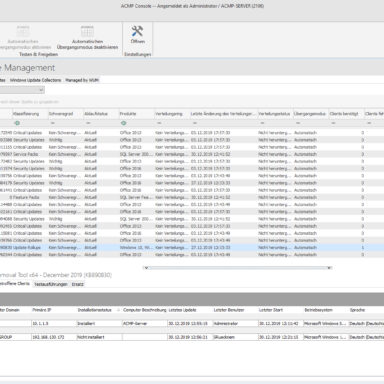Sort lower table by Primäre IP
The width and height of the screenshot is (384, 384).
[x=54, y=310]
